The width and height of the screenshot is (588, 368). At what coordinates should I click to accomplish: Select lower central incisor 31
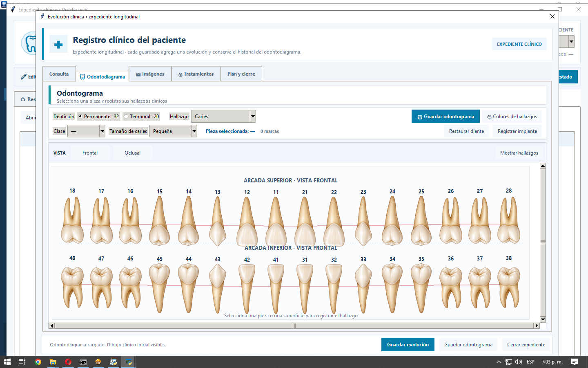(305, 289)
